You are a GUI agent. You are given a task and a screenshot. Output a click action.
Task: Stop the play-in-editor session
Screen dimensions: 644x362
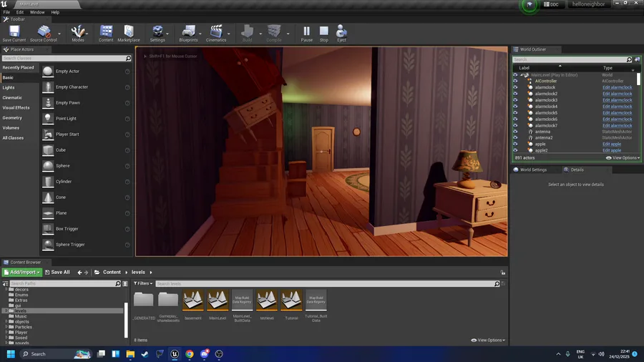(324, 31)
